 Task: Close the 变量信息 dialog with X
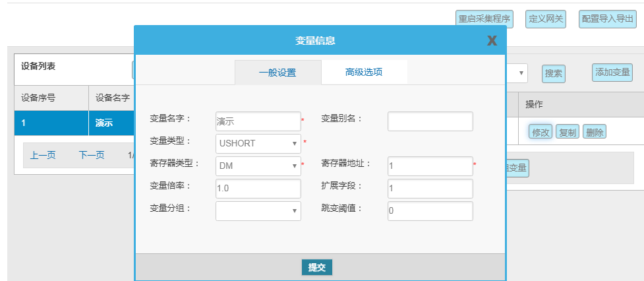coord(492,41)
